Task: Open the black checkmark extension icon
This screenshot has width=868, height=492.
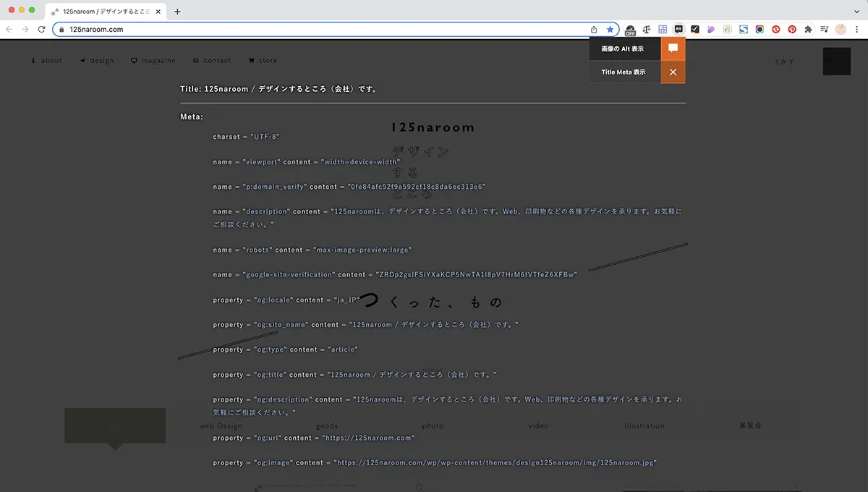Action: (695, 29)
